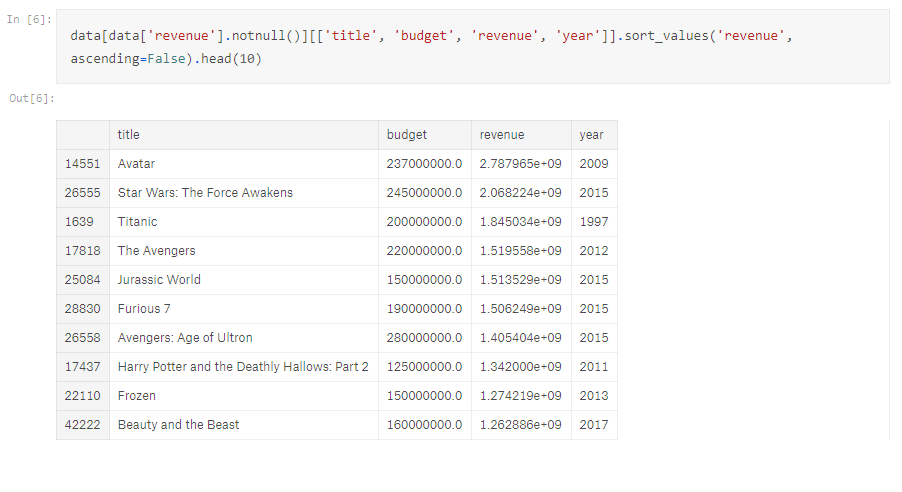
Task: Select the Beauty and the Beast cell
Action: [x=244, y=425]
